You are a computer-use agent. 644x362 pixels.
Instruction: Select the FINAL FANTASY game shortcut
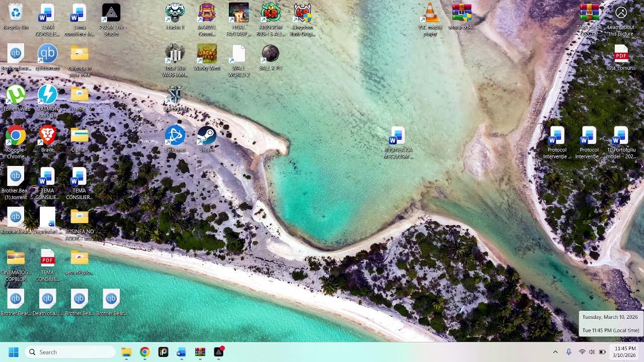point(238,20)
